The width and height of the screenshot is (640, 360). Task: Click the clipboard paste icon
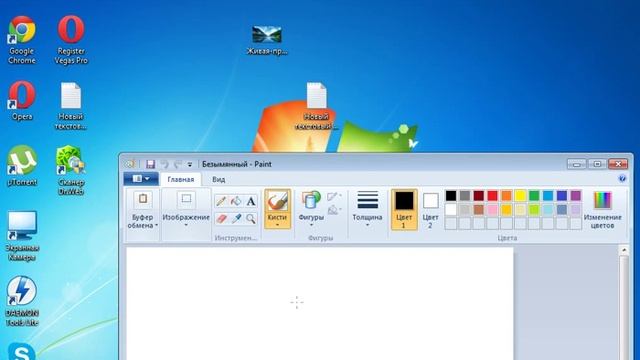point(143,199)
